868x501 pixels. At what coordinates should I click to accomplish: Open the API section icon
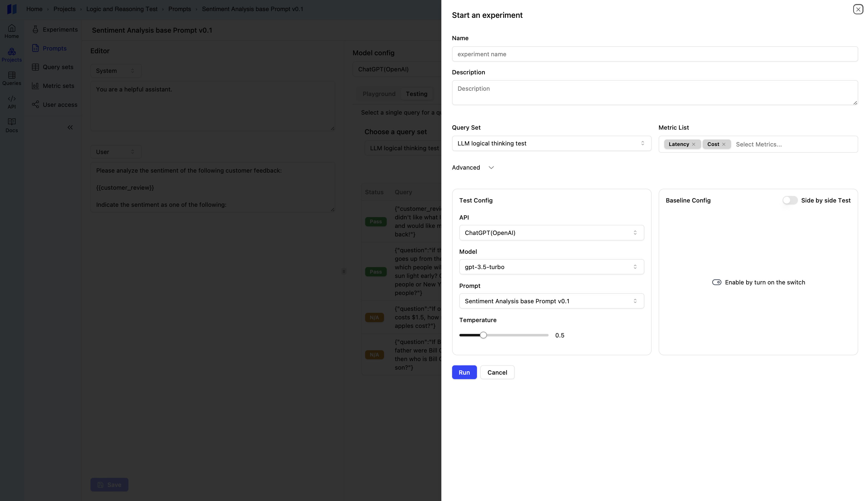coord(12,99)
